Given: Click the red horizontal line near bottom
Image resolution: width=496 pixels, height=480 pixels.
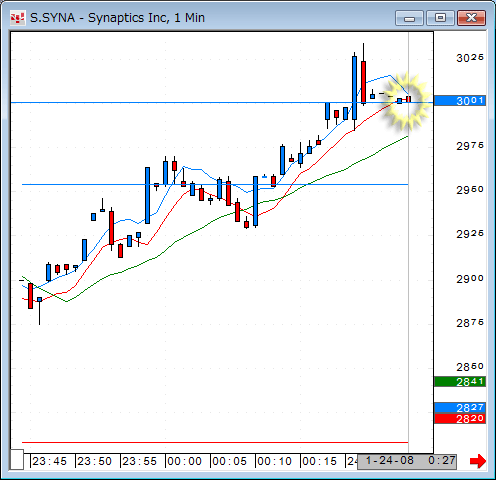Looking at the screenshot, I should click(215, 442).
